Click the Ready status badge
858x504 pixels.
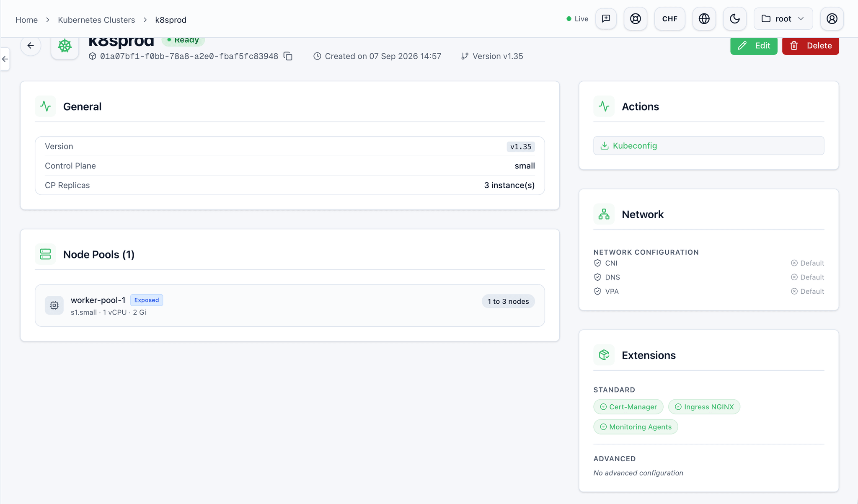click(183, 41)
